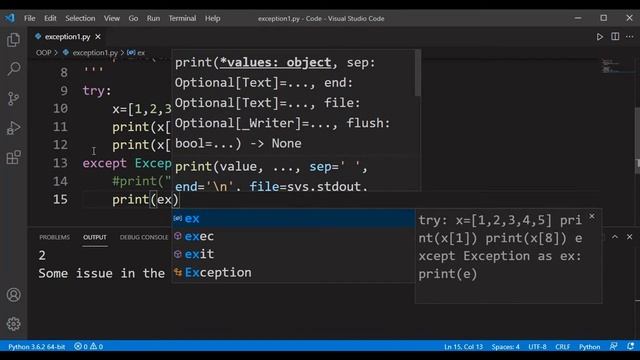The width and height of the screenshot is (640, 360).
Task: Open the Explorer view in activity bar
Action: [13, 40]
